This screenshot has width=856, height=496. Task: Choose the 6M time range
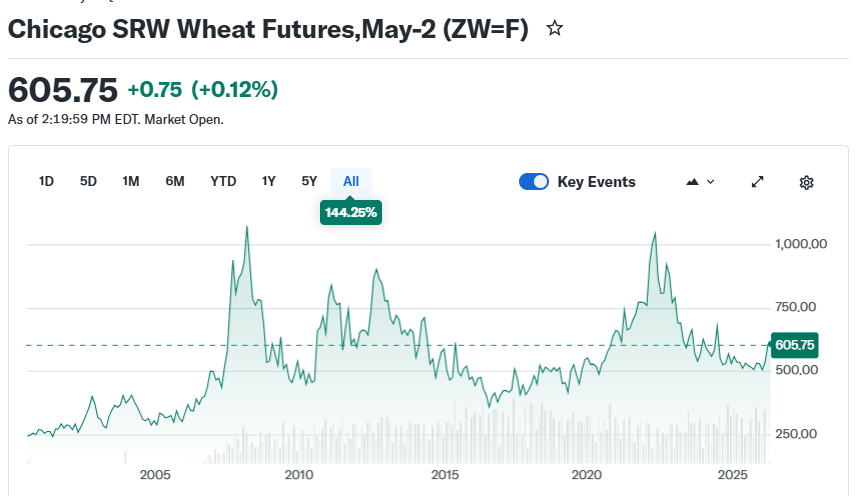point(175,181)
